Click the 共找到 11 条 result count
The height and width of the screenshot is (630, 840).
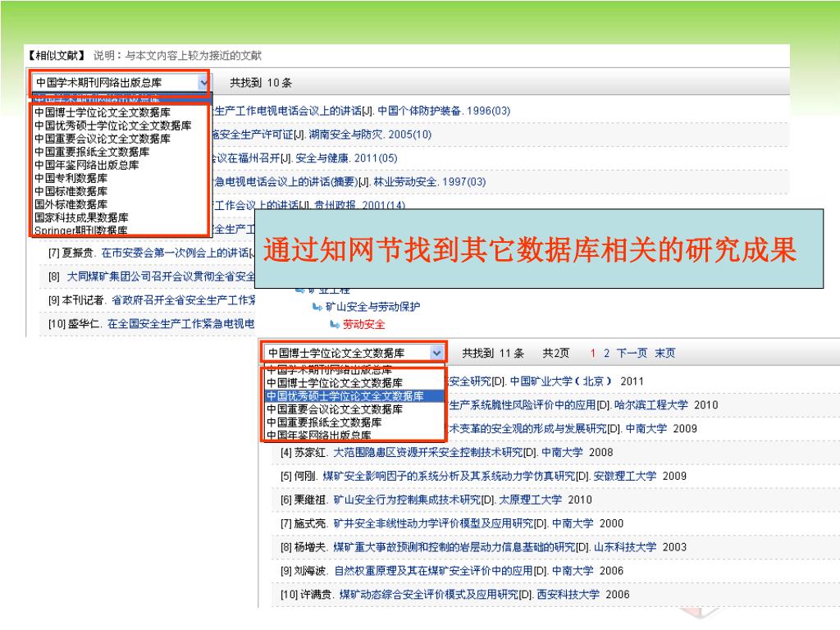point(493,353)
